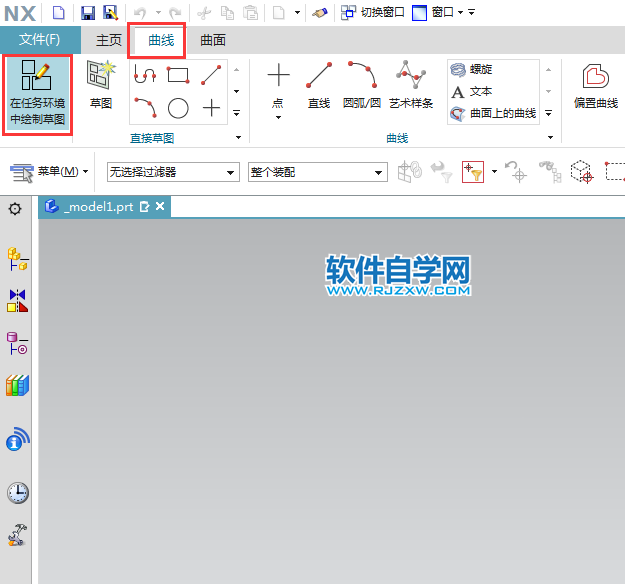This screenshot has width=625, height=584.
Task: Select the Arc tool in direct sketch
Action: (145, 108)
